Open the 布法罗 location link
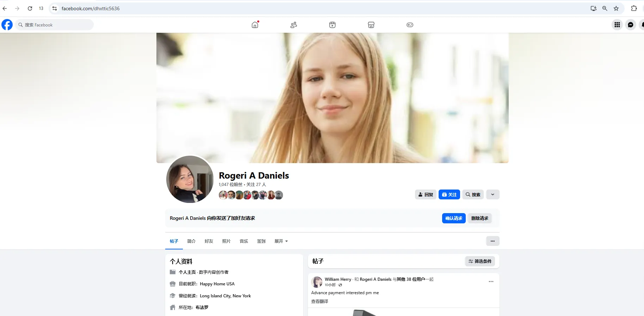The height and width of the screenshot is (316, 644). point(202,308)
